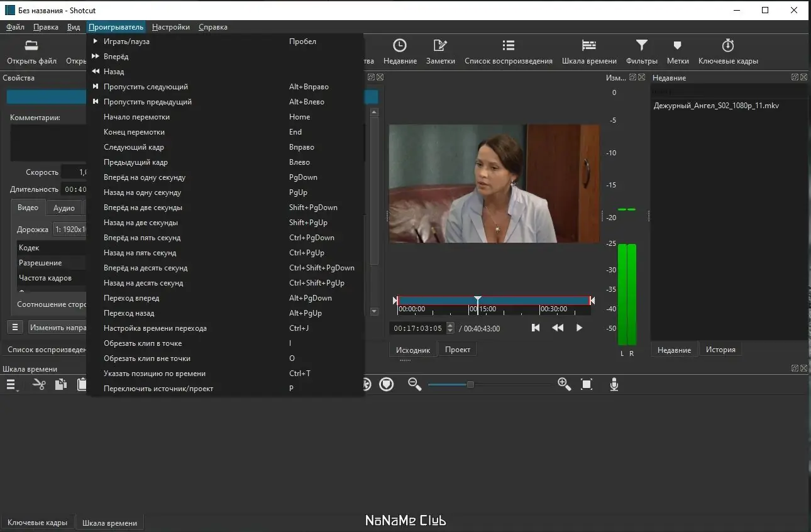Screen dimensions: 811x532
Task: Select Начало перемотки menu item
Action: (x=225, y=117)
